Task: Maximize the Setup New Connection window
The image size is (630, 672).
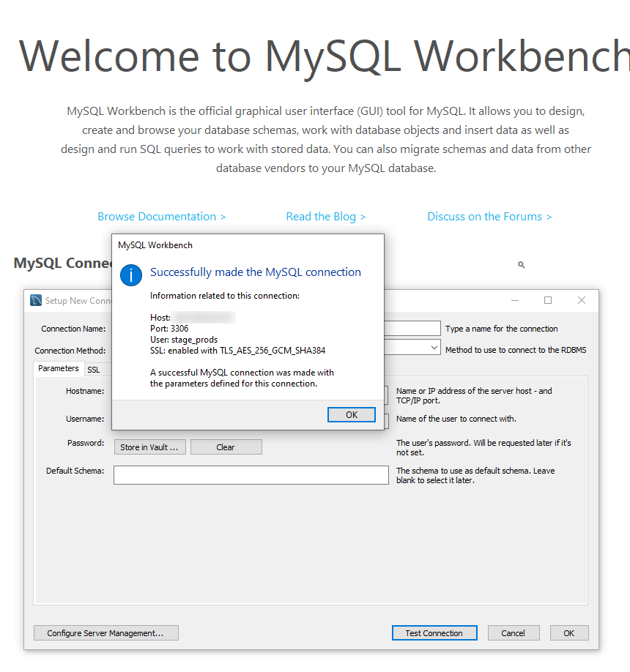Action: click(x=548, y=300)
